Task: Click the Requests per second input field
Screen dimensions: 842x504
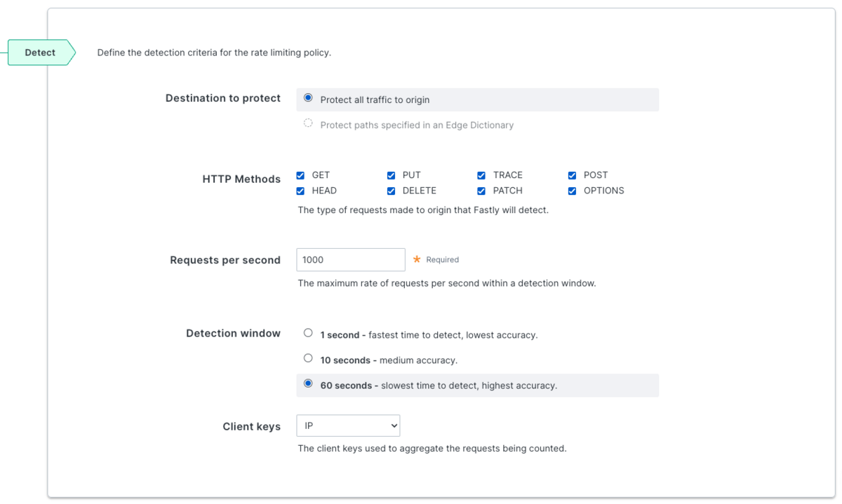Action: [x=351, y=259]
